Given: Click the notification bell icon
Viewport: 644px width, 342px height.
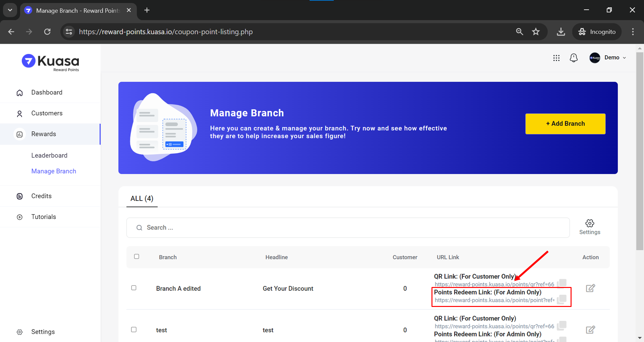Looking at the screenshot, I should coord(573,58).
